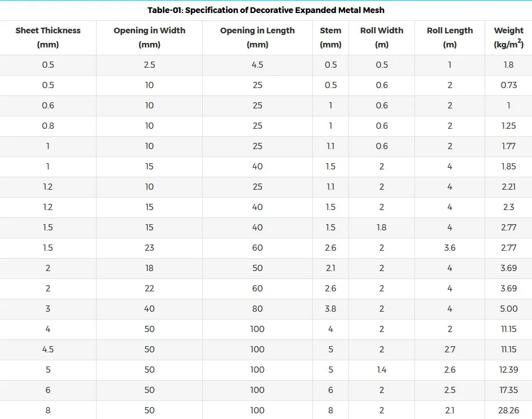Click the 0.73 weight cell
The image size is (532, 419).
click(x=509, y=85)
